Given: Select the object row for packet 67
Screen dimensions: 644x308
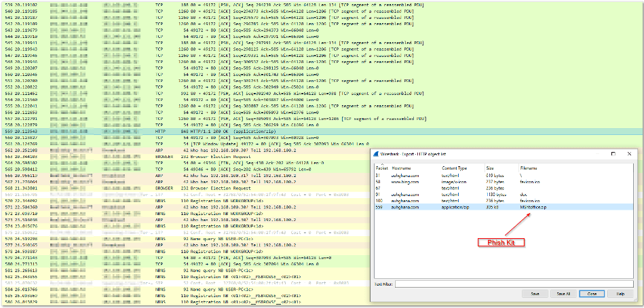Looking at the screenshot, I should point(504,188).
